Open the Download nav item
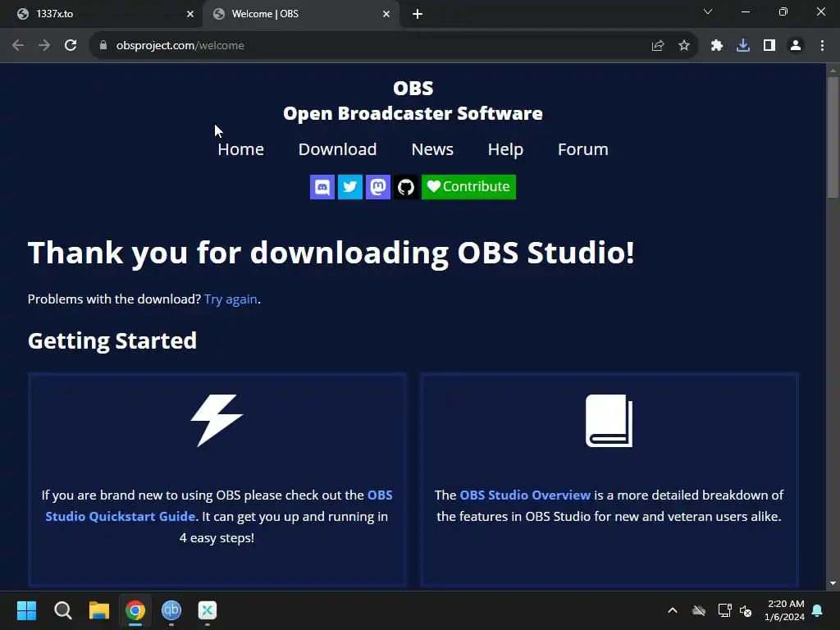 point(337,149)
